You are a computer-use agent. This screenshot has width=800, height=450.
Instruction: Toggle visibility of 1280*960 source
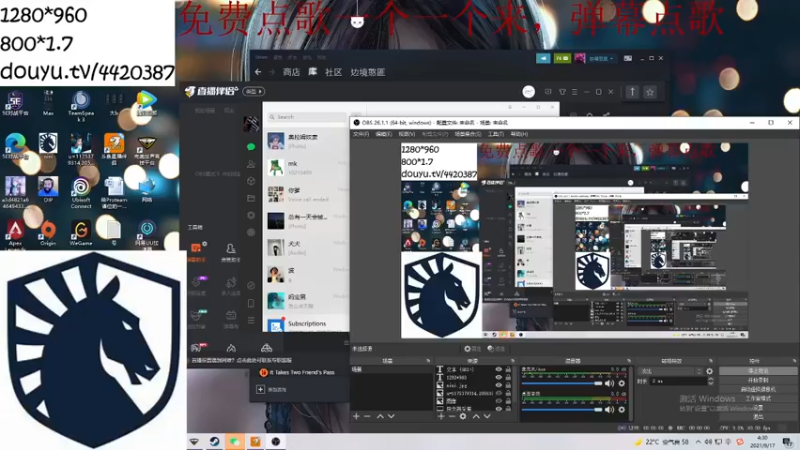tap(498, 378)
